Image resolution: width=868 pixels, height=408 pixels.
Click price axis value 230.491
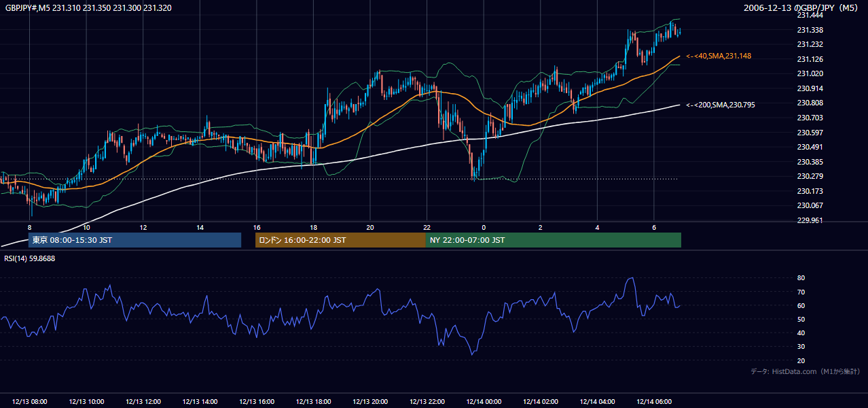click(x=810, y=147)
